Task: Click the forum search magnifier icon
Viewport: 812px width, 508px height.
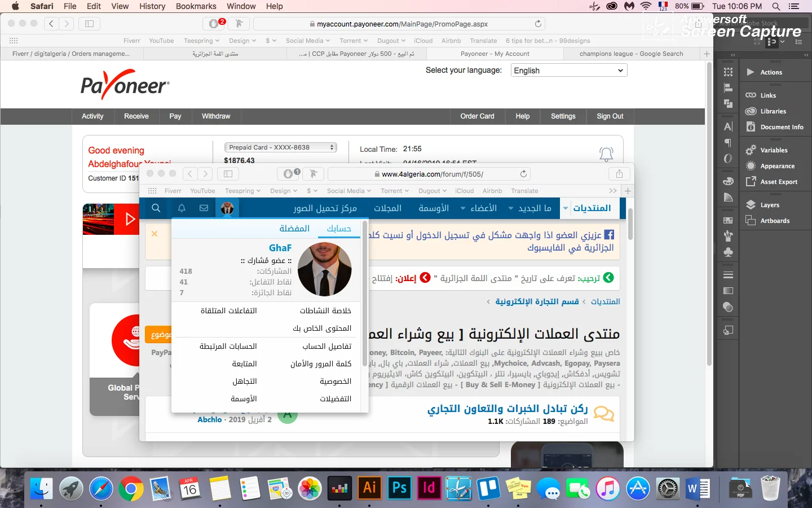Action: click(156, 208)
